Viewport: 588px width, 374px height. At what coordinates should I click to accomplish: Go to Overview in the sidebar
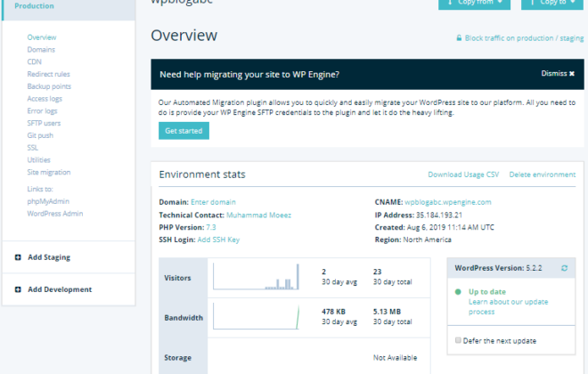point(42,37)
